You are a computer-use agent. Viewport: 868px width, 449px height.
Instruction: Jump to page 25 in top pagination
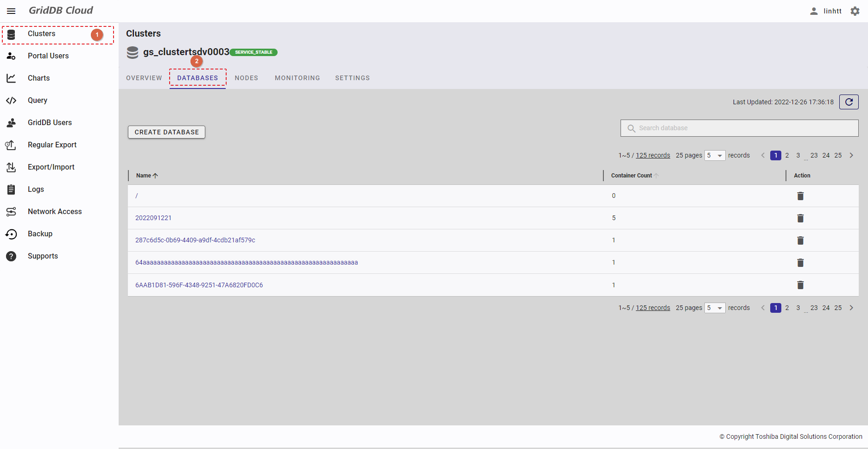[838, 156]
